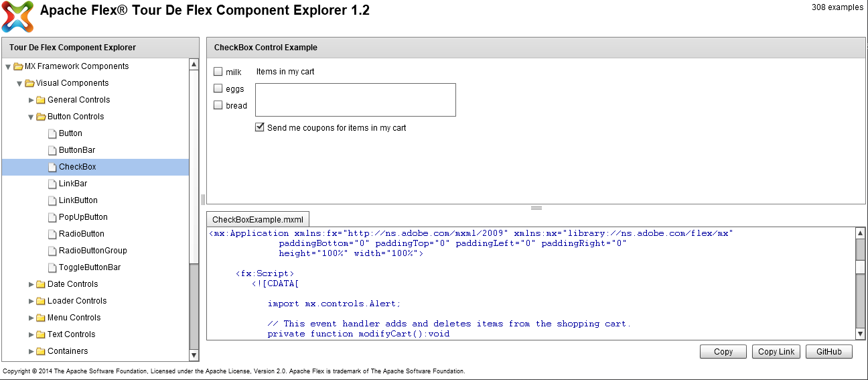This screenshot has width=868, height=380.
Task: Click the Copy Link button
Action: pos(776,352)
